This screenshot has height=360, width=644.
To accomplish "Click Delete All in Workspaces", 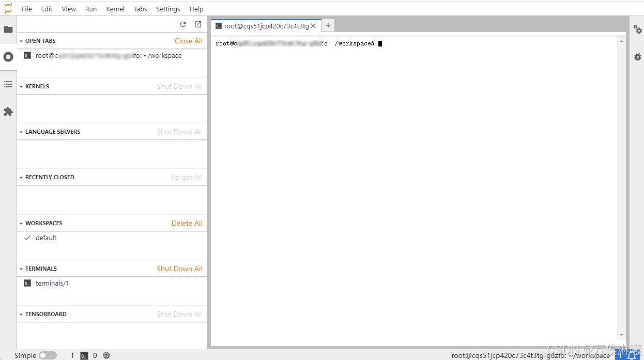I will pyautogui.click(x=187, y=223).
